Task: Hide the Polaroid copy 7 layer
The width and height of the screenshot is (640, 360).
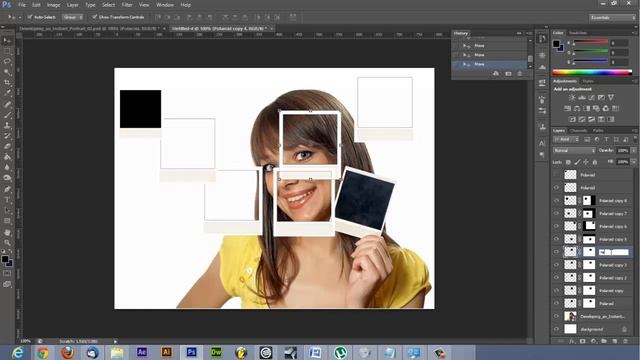Action: (556, 213)
